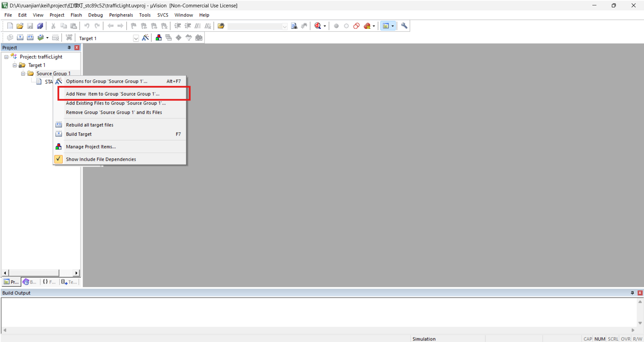Image resolution: width=644 pixels, height=342 pixels.
Task: Unindent selected lines icon
Action: [x=188, y=26]
